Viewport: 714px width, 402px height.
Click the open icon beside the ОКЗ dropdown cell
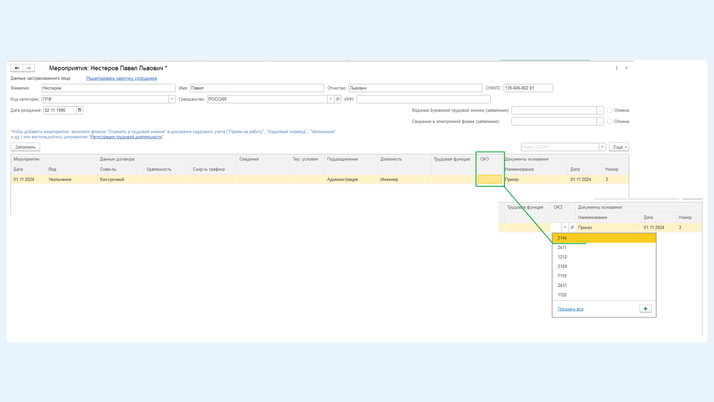(572, 227)
